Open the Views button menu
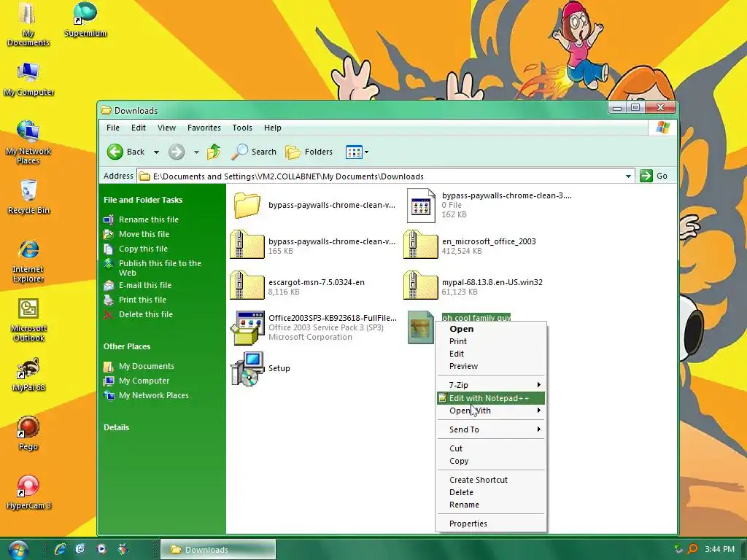Screen dimensions: 747x560 pyautogui.click(x=357, y=152)
